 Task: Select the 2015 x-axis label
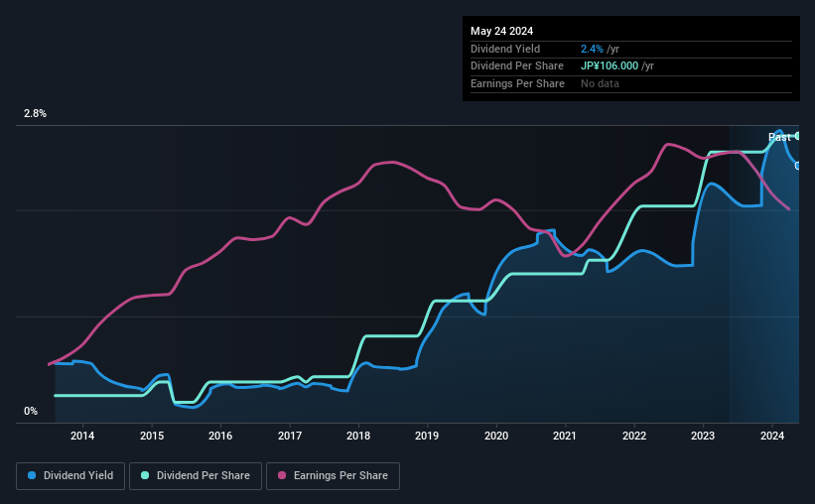coord(152,436)
